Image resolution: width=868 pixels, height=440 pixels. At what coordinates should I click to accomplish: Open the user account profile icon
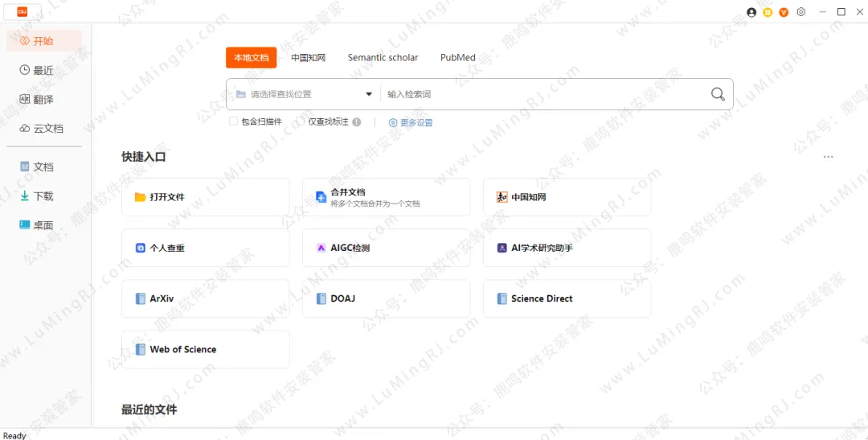(x=751, y=12)
